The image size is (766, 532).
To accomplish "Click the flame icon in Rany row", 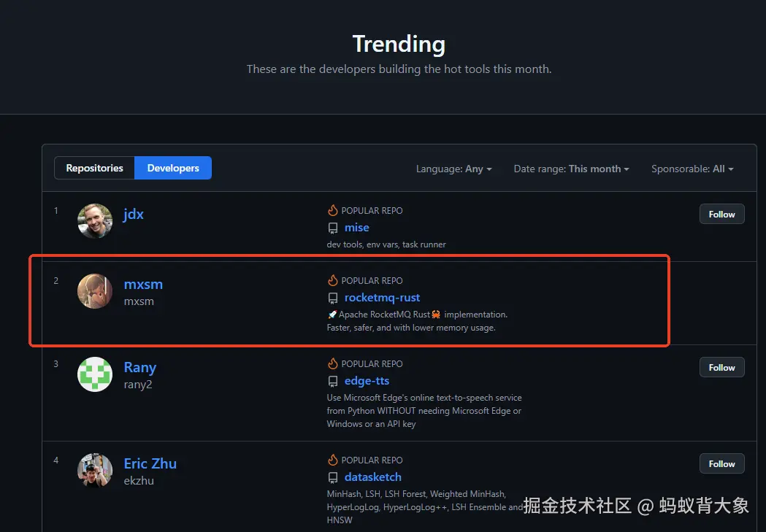I will [x=333, y=363].
